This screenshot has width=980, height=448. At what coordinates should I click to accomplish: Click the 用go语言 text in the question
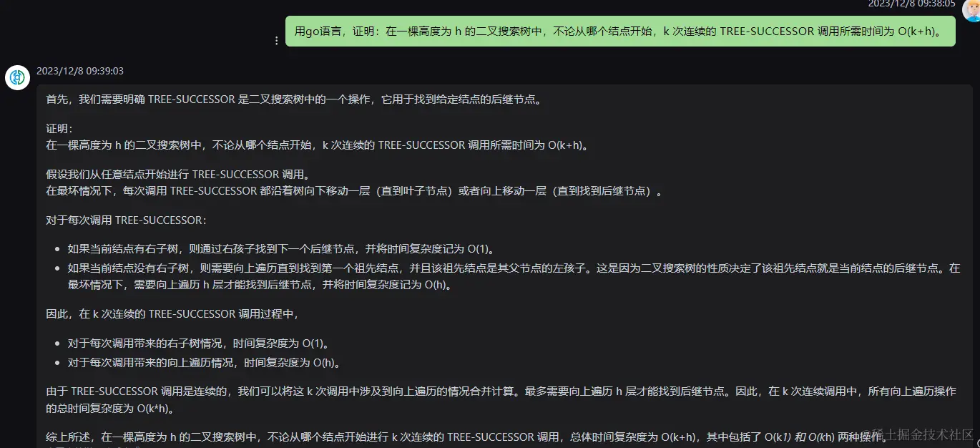tap(314, 31)
